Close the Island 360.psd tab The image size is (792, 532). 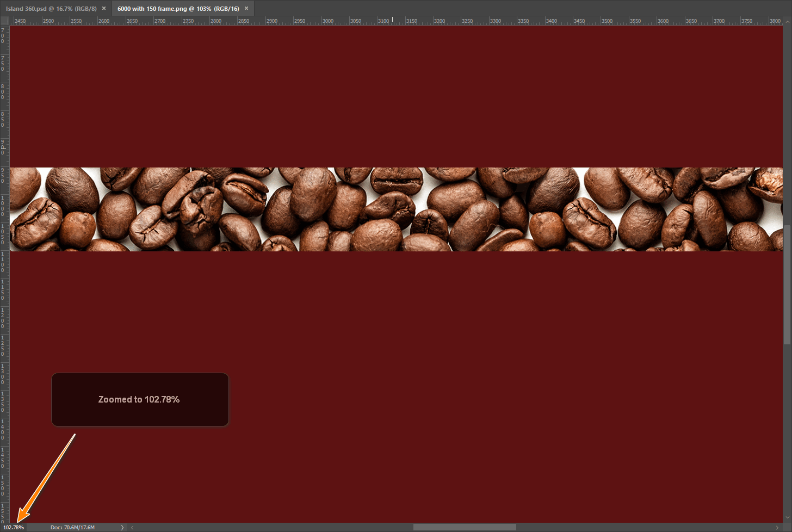(104, 9)
